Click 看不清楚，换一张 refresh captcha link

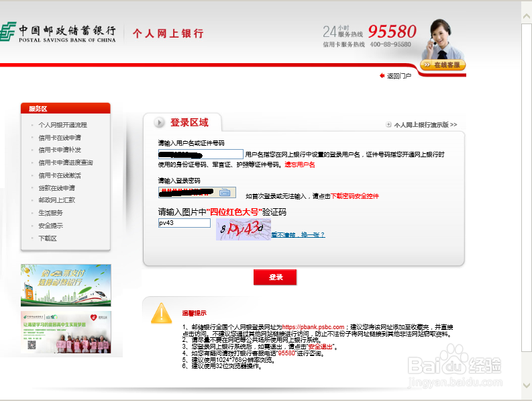pyautogui.click(x=299, y=235)
